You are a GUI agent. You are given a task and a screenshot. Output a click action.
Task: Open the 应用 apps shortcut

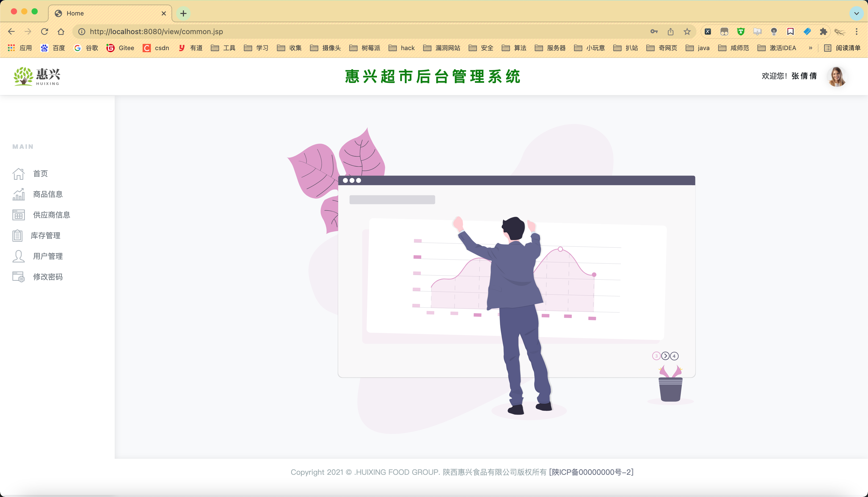[20, 48]
